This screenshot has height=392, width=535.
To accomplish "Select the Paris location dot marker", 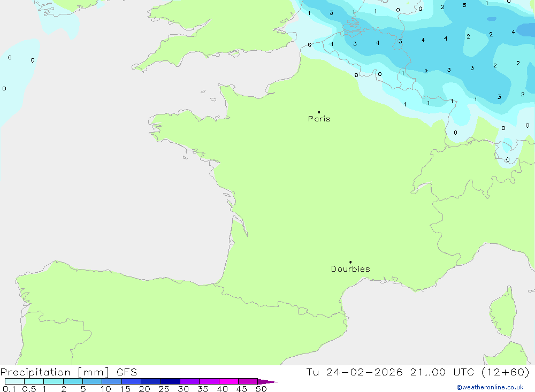I will tap(319, 112).
